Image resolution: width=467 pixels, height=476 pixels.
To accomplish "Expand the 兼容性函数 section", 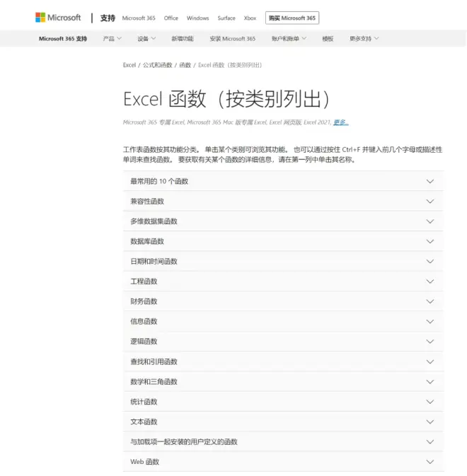I will (x=283, y=202).
